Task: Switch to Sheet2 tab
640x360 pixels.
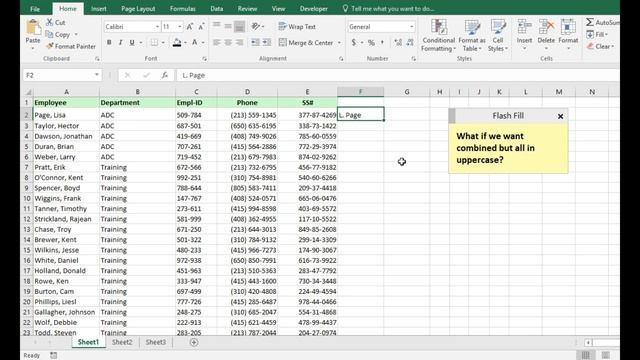Action: [x=122, y=342]
